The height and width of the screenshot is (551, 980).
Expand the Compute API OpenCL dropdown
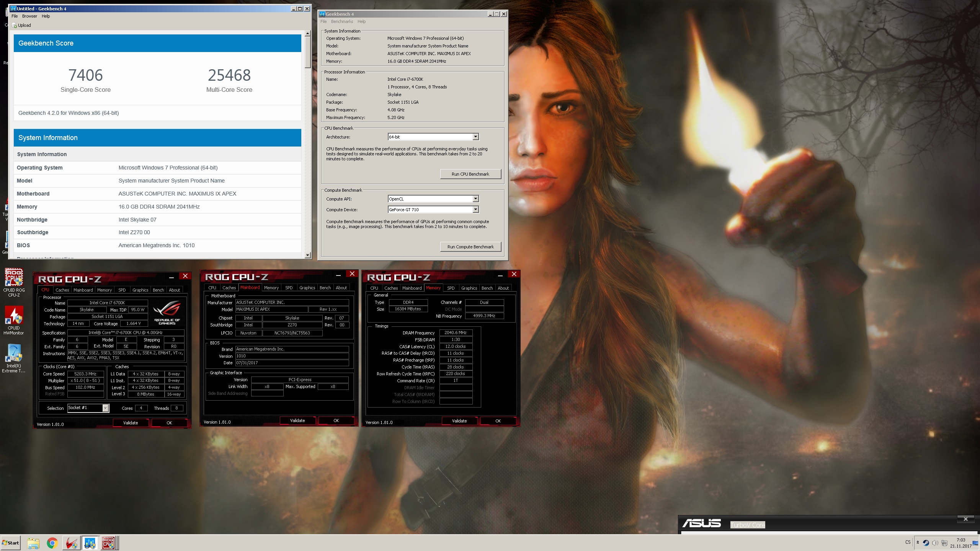click(x=475, y=199)
